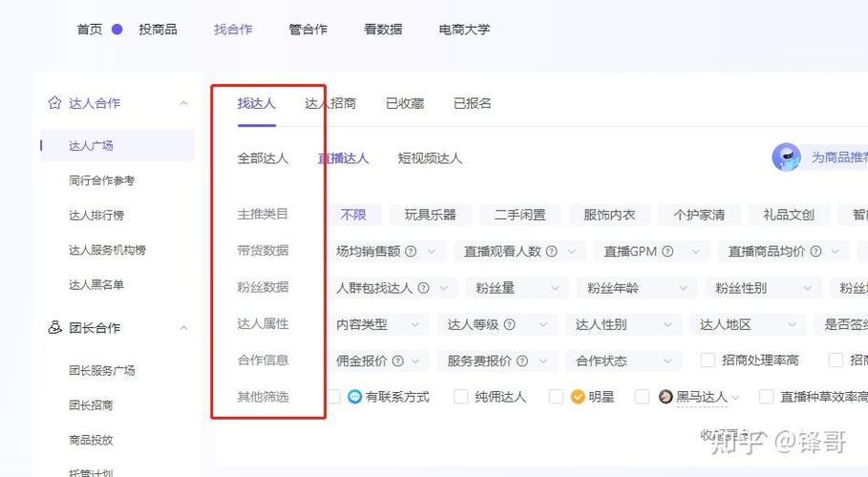The height and width of the screenshot is (477, 868).
Task: Open 看数据 in top navigation
Action: (x=383, y=30)
